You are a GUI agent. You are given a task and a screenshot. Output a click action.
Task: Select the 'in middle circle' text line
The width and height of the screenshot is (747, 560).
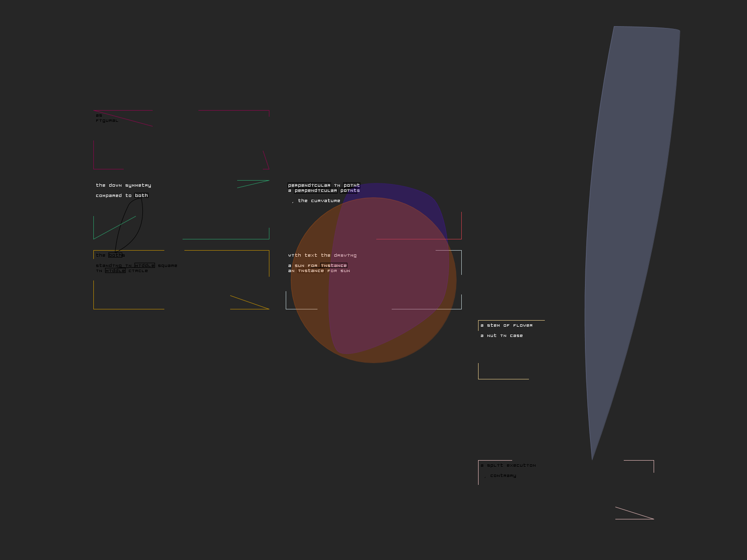(x=121, y=271)
